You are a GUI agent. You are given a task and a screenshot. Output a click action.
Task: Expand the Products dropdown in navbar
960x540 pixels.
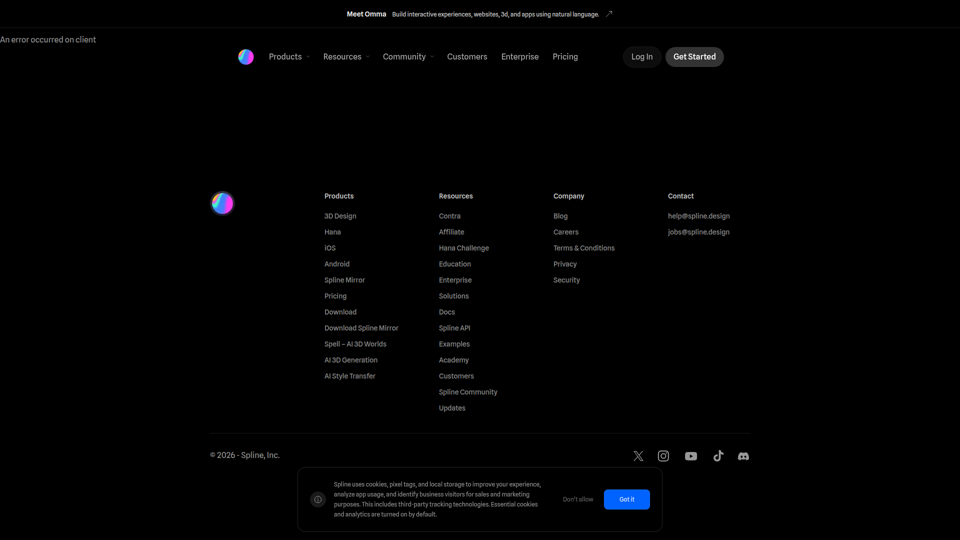point(290,57)
